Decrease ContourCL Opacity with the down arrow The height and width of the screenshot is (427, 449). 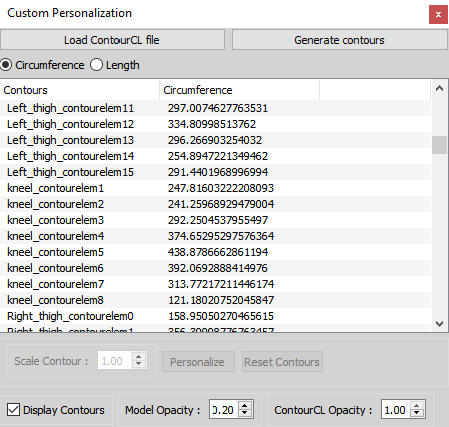(417, 413)
